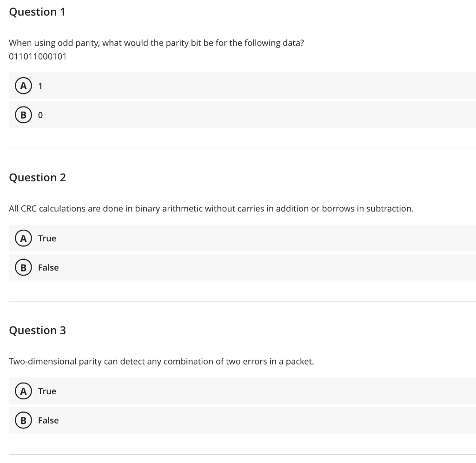The image size is (476, 463).
Task: Click the Question 1 heading
Action: pos(37,12)
